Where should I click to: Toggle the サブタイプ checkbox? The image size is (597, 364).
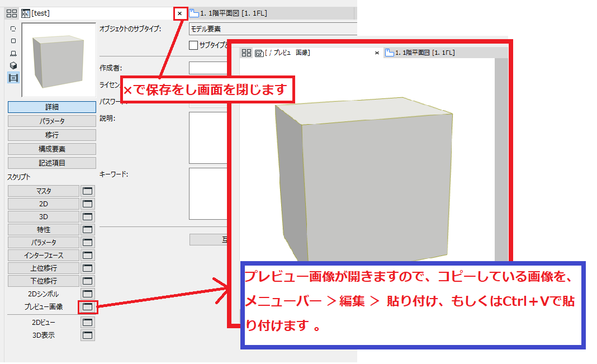tap(193, 45)
